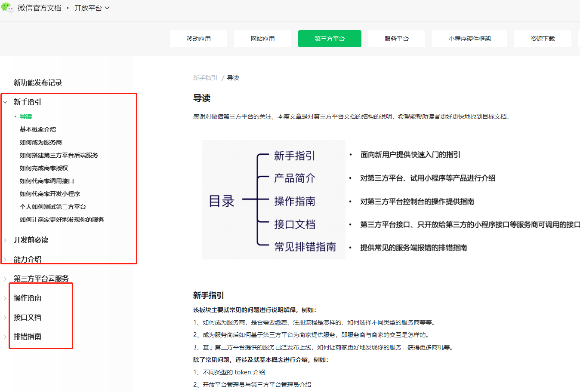Expand the 开发前必读 chevron
The image size is (580, 392).
[5, 240]
